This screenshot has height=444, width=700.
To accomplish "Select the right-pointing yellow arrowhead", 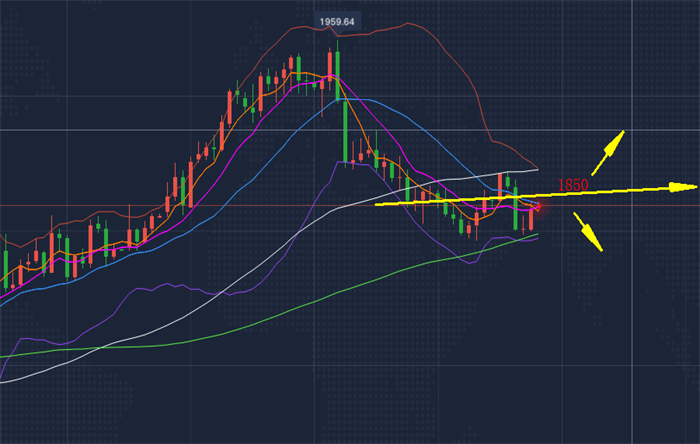I will (683, 187).
